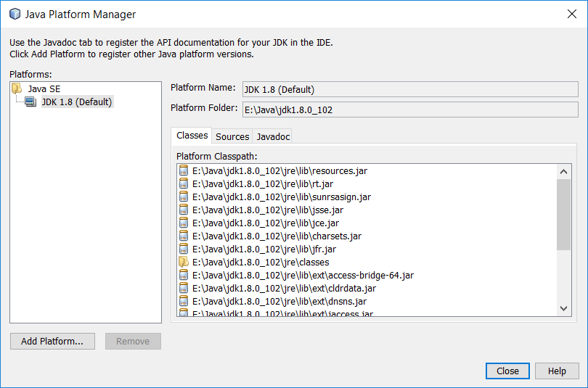Viewport: 588px width, 388px height.
Task: Select the charsets.jar classpath entry
Action: [277, 236]
